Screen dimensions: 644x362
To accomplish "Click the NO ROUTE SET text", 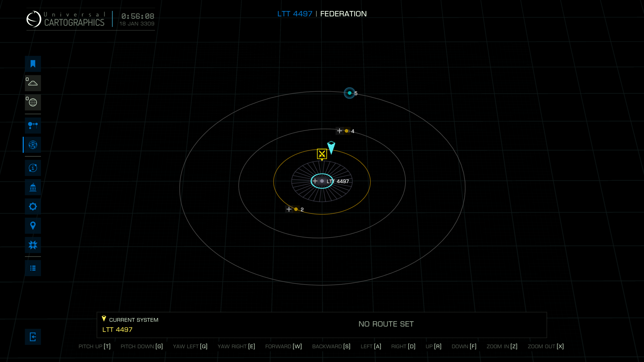I will pos(386,324).
